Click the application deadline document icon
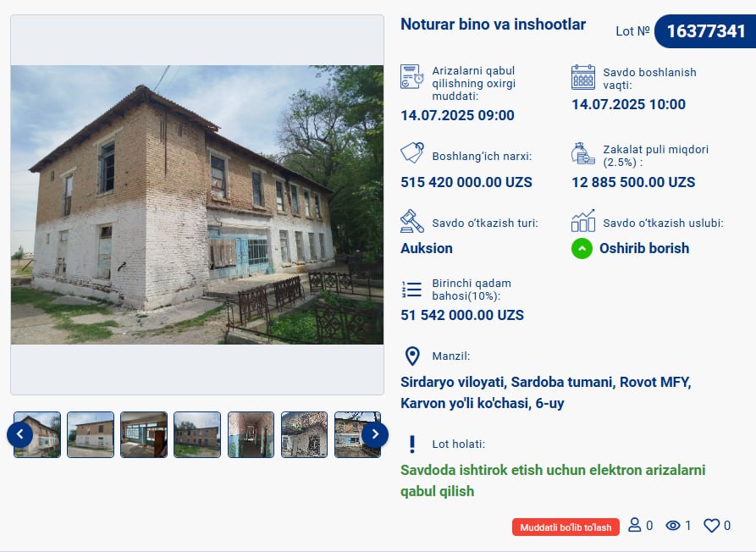 coord(411,77)
